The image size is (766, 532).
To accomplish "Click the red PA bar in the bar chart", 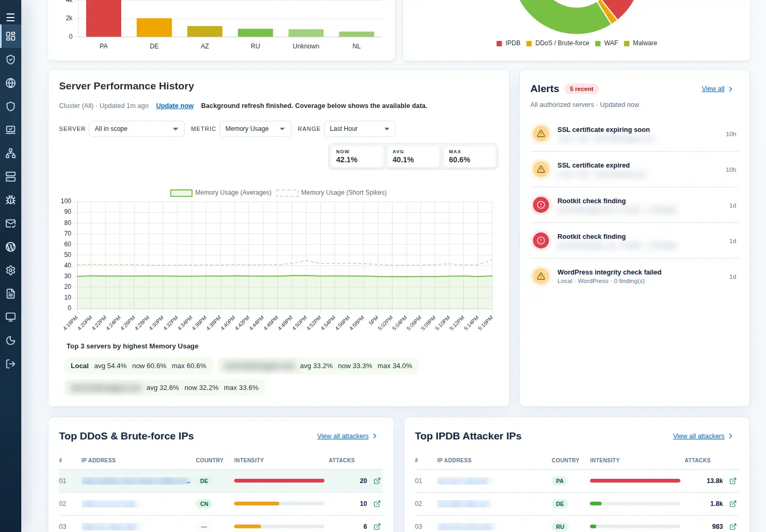I will pos(104,18).
